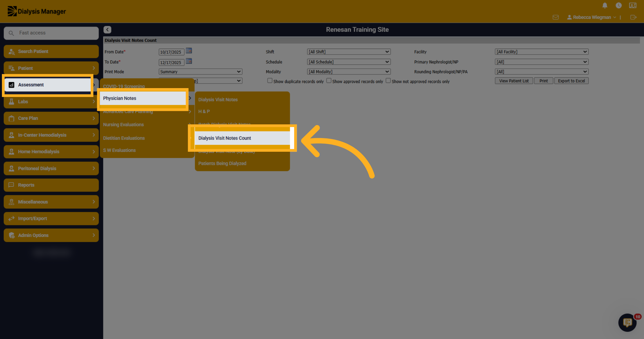The width and height of the screenshot is (644, 339).
Task: Click the From Date input field
Action: pos(171,52)
